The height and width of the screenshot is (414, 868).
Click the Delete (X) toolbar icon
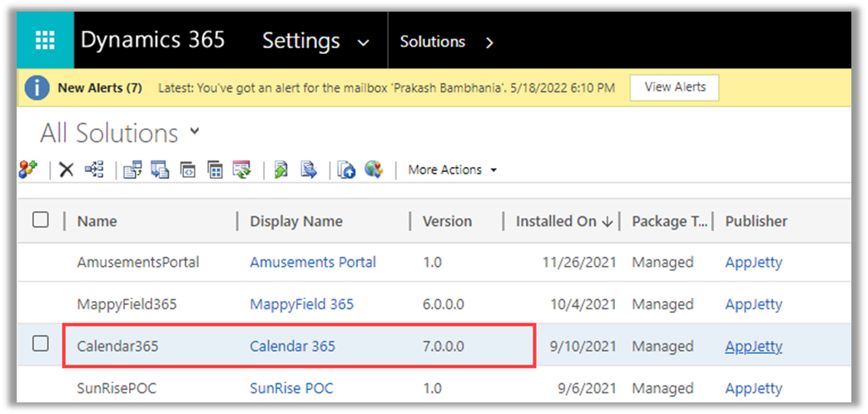67,170
